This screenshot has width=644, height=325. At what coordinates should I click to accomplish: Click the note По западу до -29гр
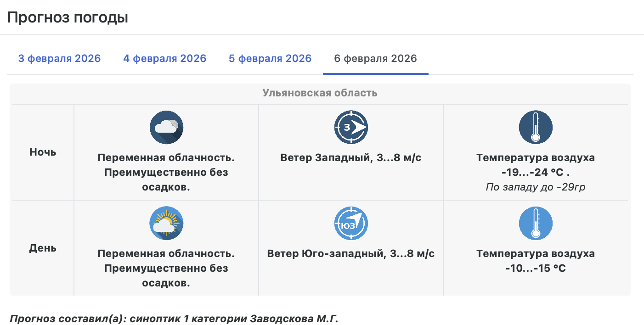pyautogui.click(x=535, y=187)
